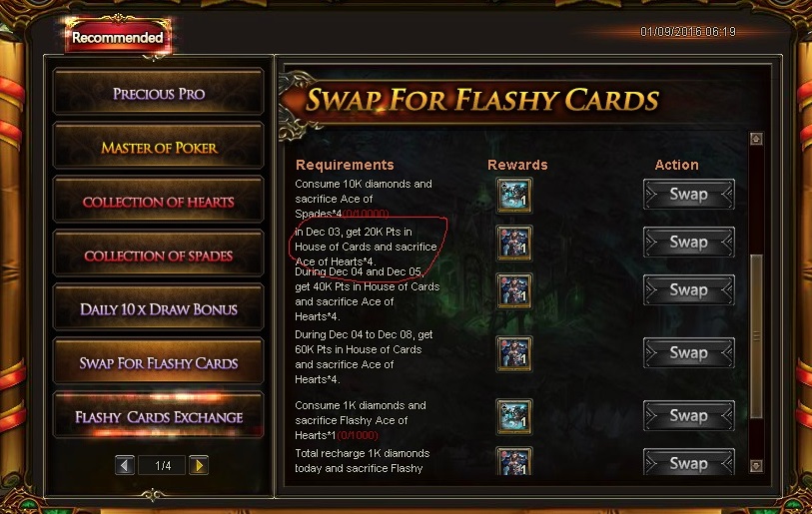Select Collection of Spades
Viewport: 812px width, 514px height.
[159, 256]
